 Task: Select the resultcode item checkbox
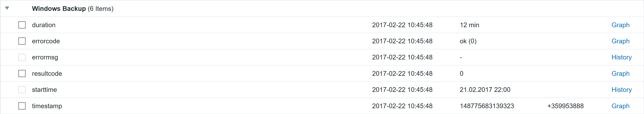[22, 73]
